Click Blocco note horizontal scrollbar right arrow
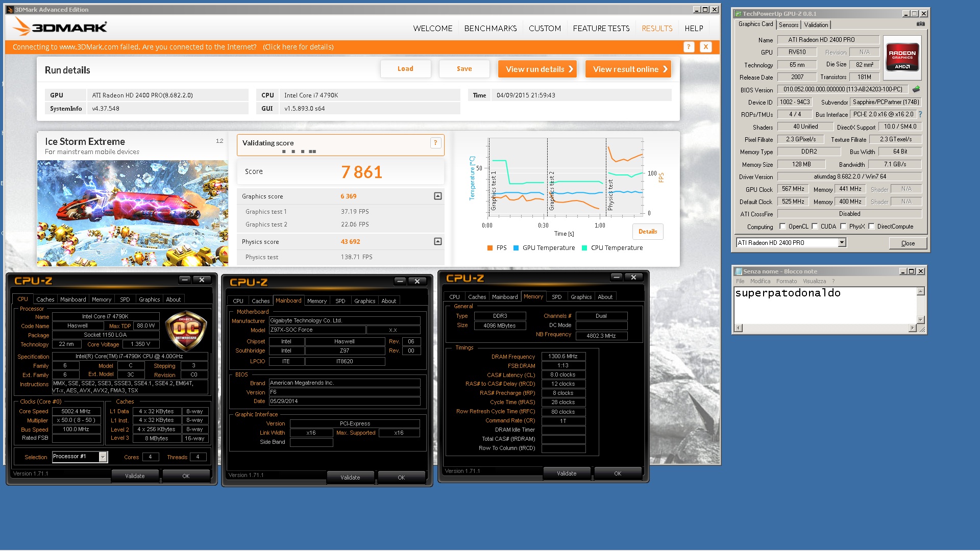Image resolution: width=980 pixels, height=551 pixels. 912,328
